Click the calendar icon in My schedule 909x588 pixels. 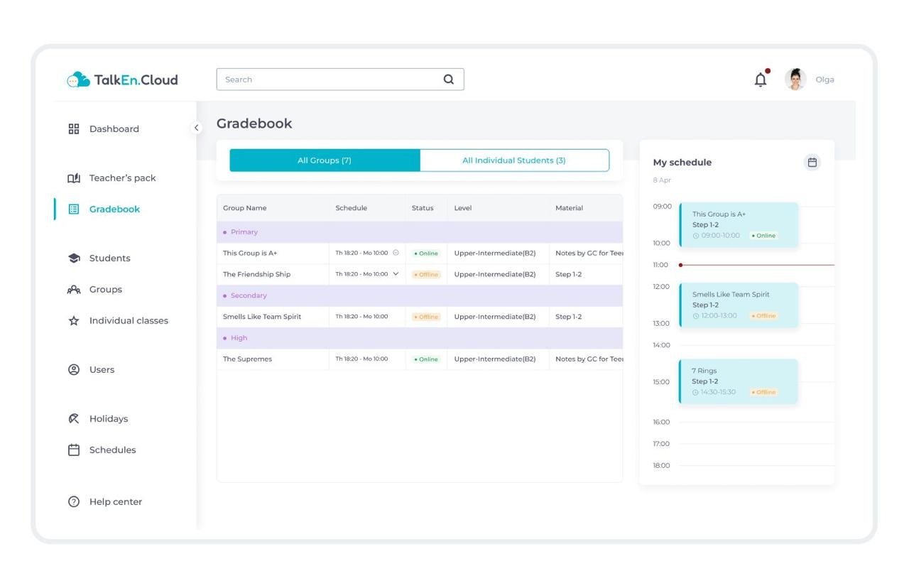pos(811,162)
